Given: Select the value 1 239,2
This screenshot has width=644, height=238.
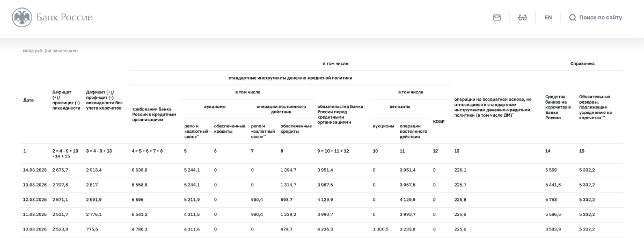Looking at the screenshot, I should (x=288, y=214).
